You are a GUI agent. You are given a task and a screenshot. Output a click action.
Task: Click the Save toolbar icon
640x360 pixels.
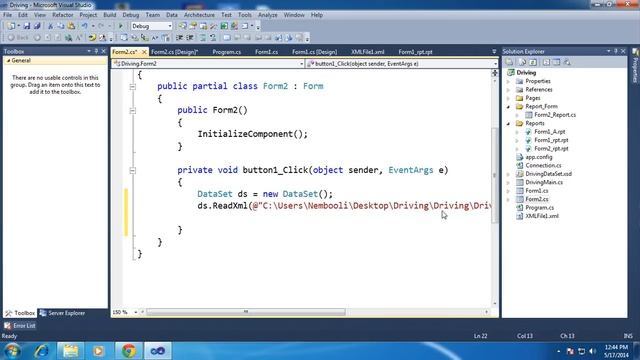27,26
